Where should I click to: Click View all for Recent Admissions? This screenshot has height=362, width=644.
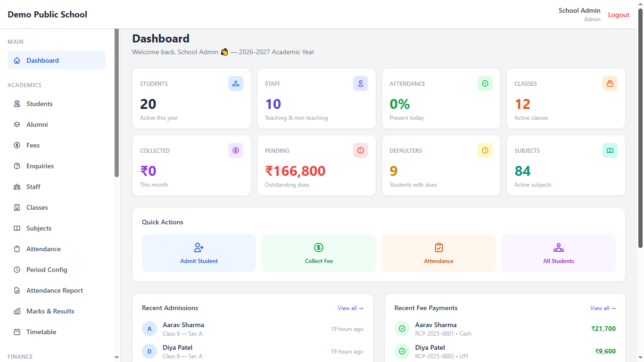pyautogui.click(x=350, y=308)
